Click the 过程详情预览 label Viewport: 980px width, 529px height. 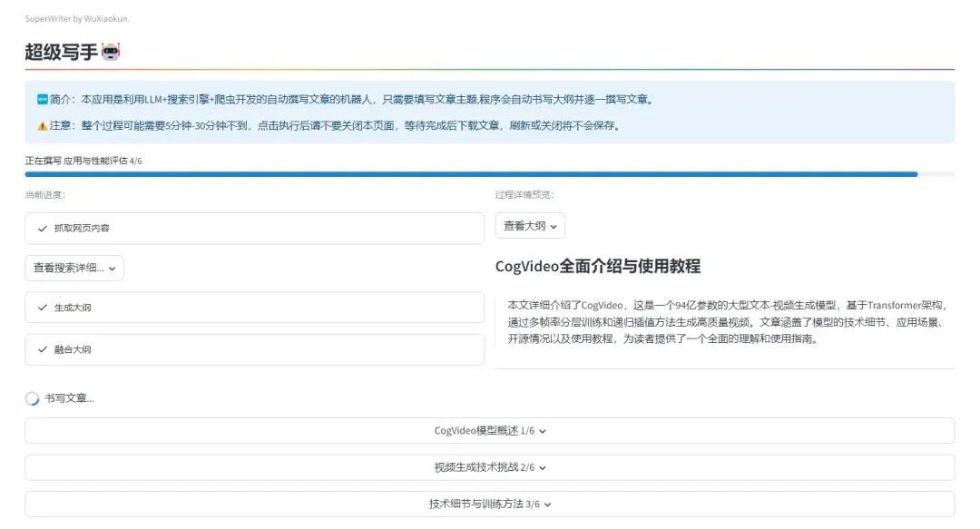[524, 194]
